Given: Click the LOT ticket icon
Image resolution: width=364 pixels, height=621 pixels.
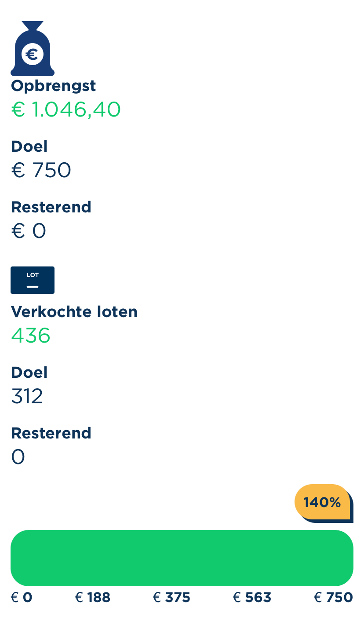Looking at the screenshot, I should [33, 280].
